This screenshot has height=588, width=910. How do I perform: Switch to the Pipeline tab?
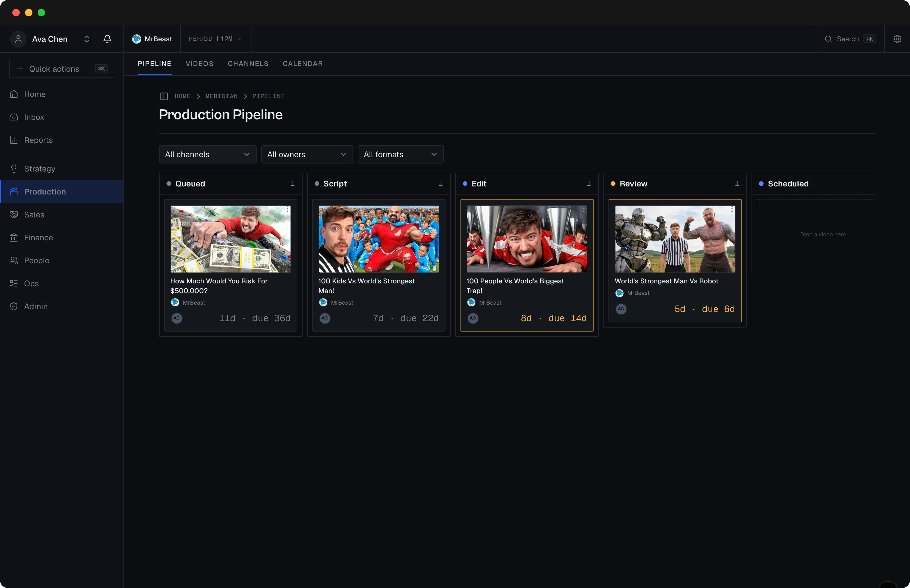coord(154,64)
